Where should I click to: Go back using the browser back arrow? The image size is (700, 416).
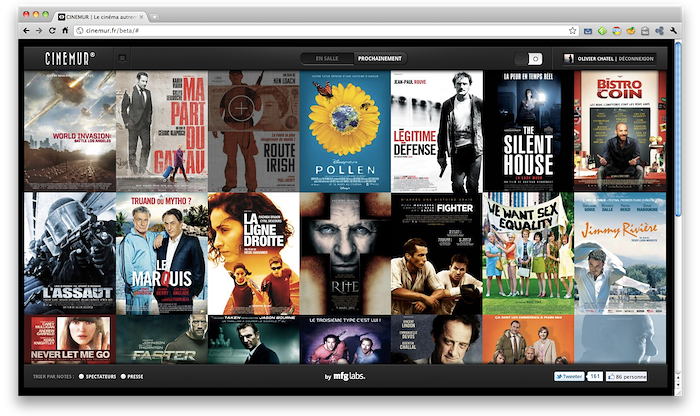pos(26,31)
